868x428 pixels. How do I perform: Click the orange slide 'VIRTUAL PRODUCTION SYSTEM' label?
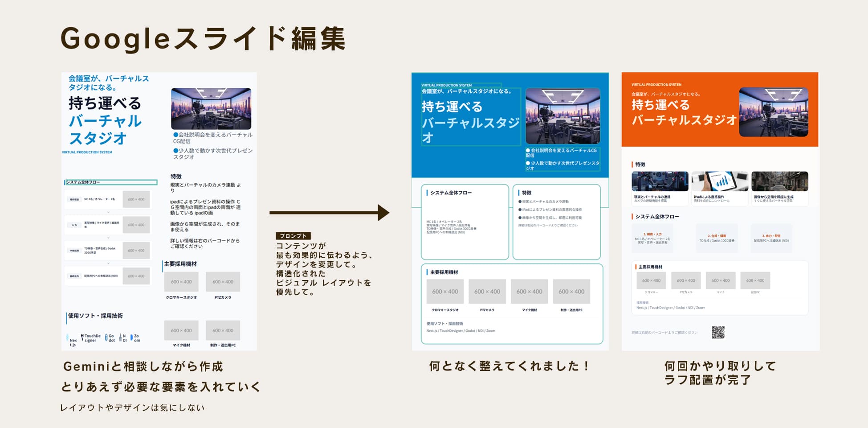point(656,84)
